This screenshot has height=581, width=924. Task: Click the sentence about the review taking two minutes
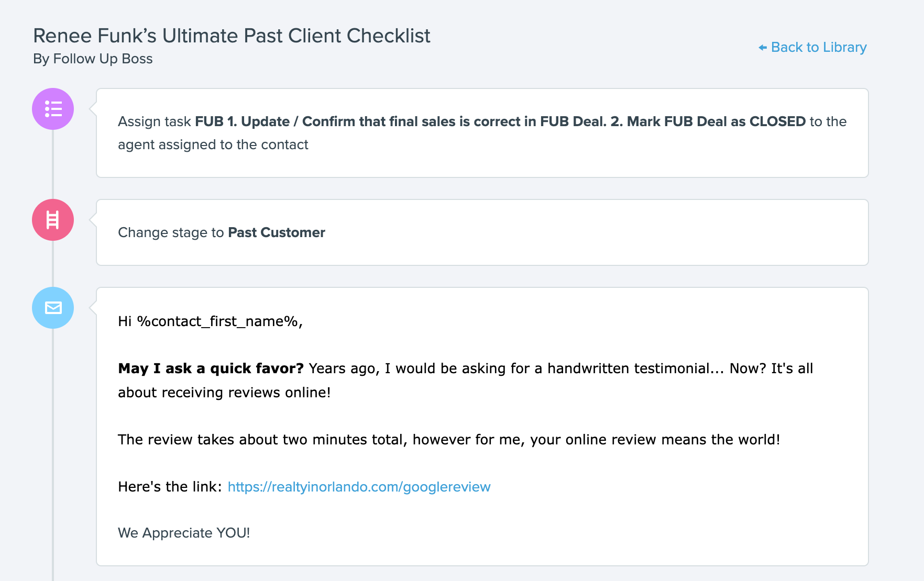(449, 440)
